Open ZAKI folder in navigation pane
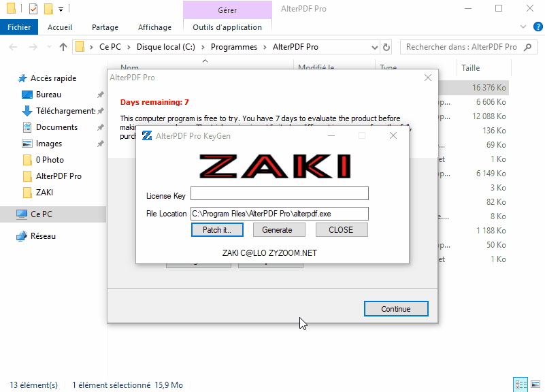This screenshot has width=545, height=392. [x=44, y=193]
